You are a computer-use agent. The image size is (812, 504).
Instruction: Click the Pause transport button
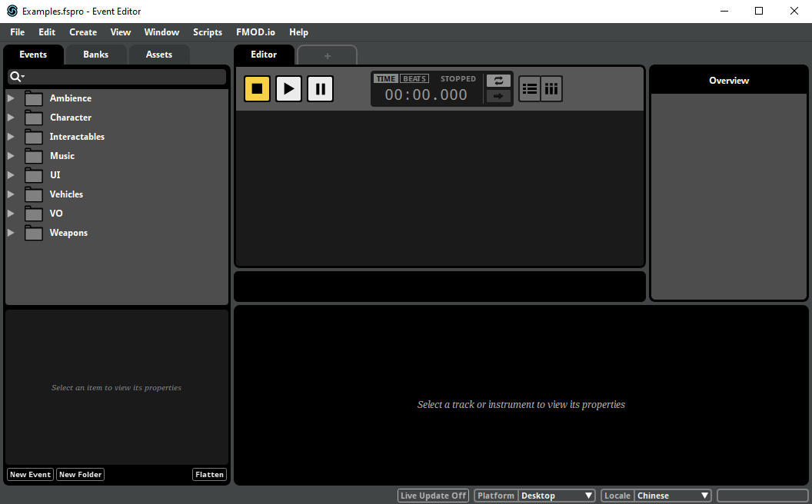[320, 88]
